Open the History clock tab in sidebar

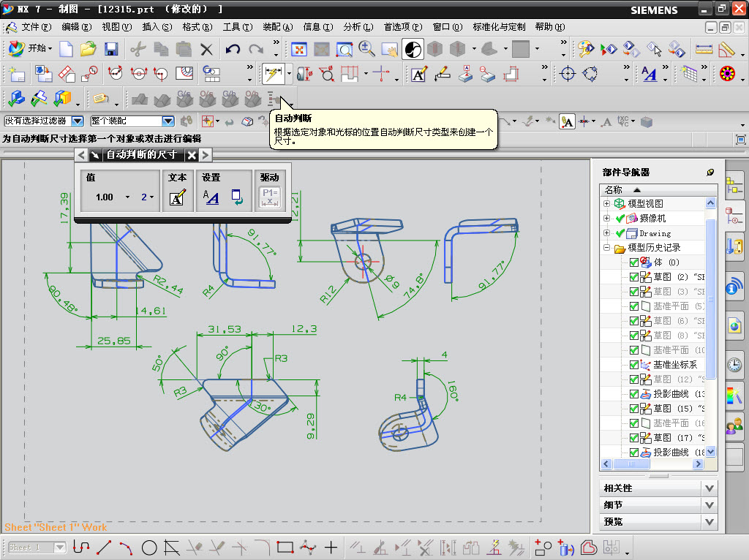(734, 365)
